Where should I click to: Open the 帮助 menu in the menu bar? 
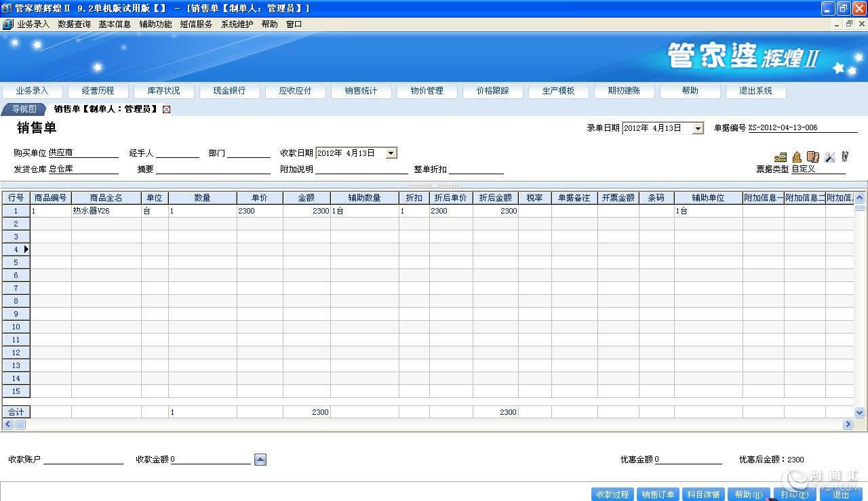tap(269, 24)
